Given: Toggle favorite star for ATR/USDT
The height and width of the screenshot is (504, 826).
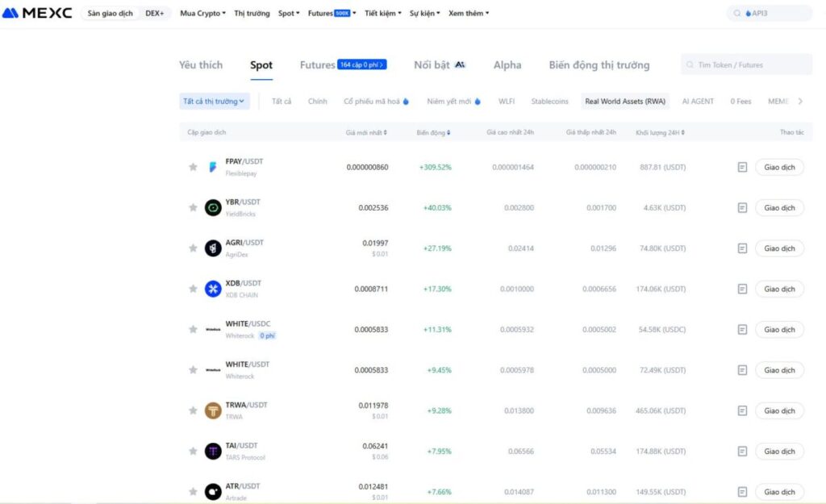Looking at the screenshot, I should [193, 491].
